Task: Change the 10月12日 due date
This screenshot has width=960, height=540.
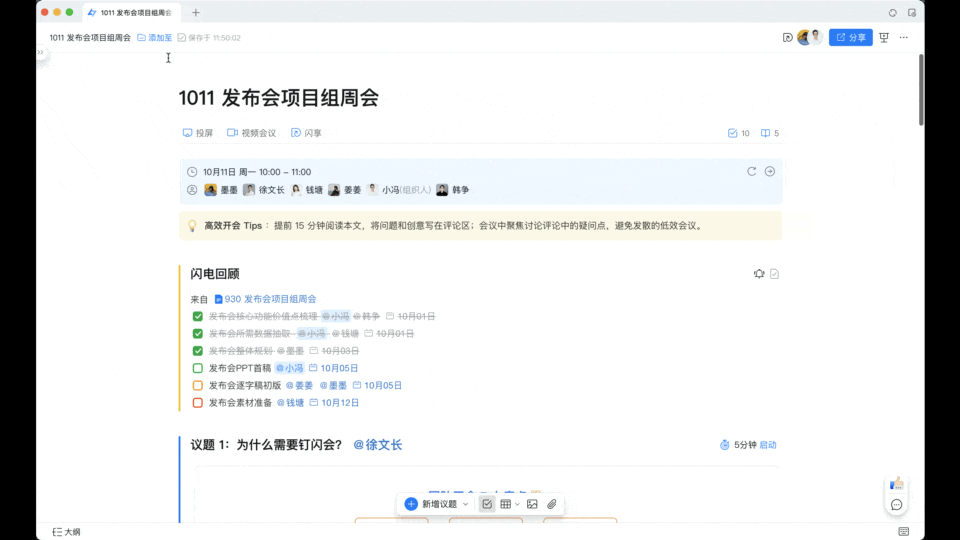Action: click(334, 402)
